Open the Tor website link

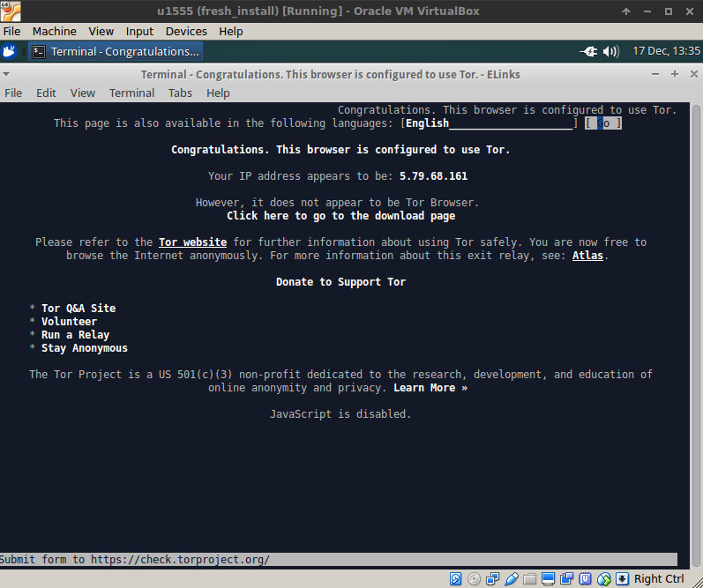pyautogui.click(x=193, y=242)
